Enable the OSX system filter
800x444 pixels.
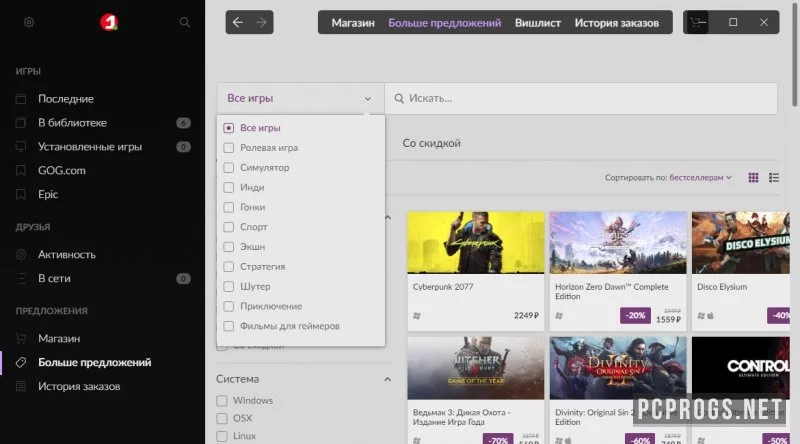(221, 418)
